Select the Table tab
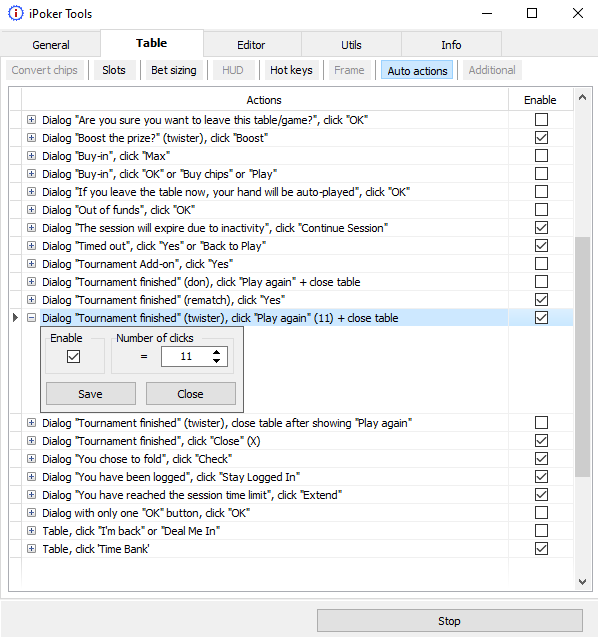Viewport: 598px width, 637px height. [152, 43]
